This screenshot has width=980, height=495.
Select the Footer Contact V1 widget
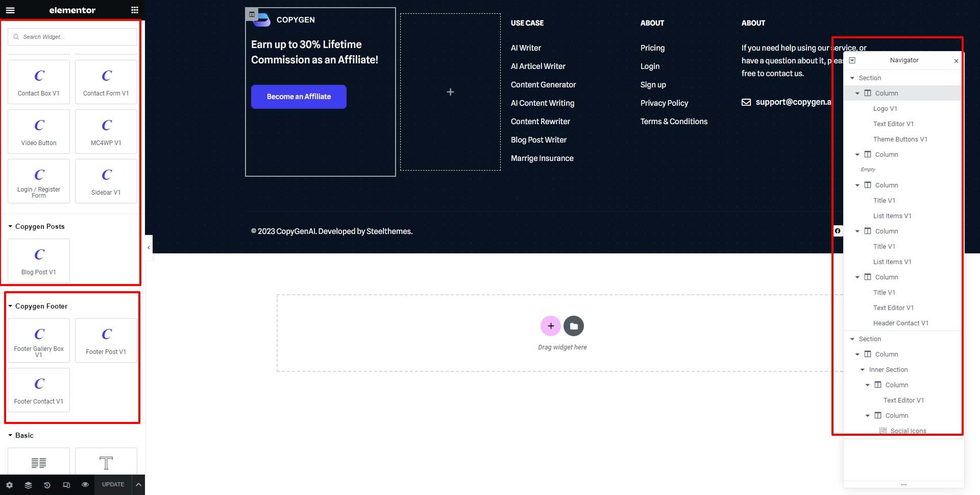[39, 390]
